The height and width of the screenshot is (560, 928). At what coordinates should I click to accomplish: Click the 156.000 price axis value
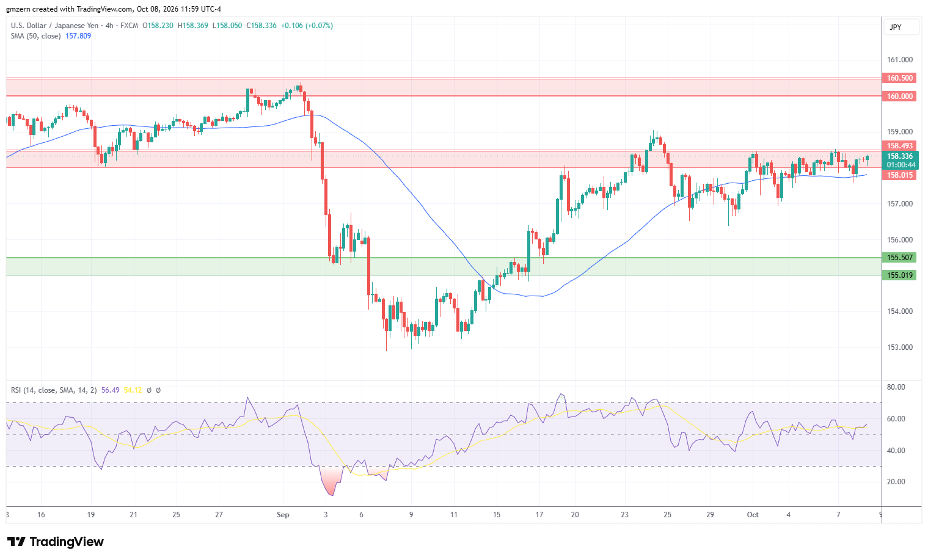900,240
